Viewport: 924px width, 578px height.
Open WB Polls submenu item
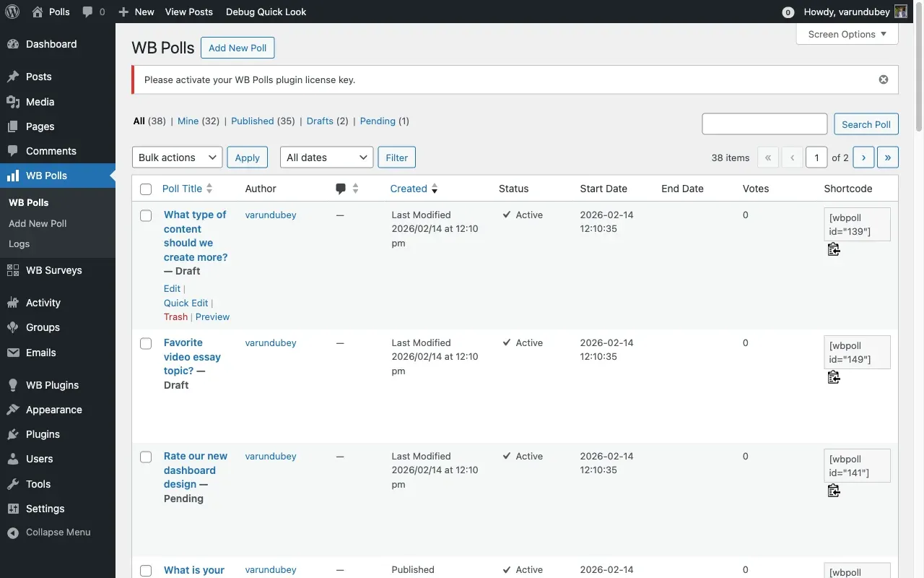point(29,202)
